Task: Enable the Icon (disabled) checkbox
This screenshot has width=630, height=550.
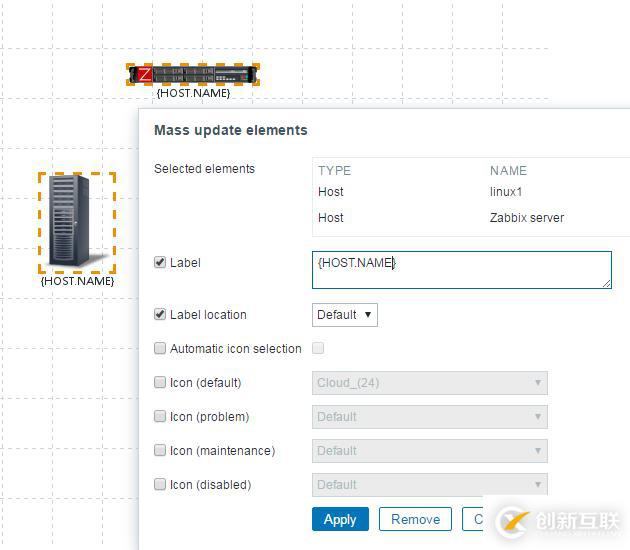Action: click(x=160, y=484)
